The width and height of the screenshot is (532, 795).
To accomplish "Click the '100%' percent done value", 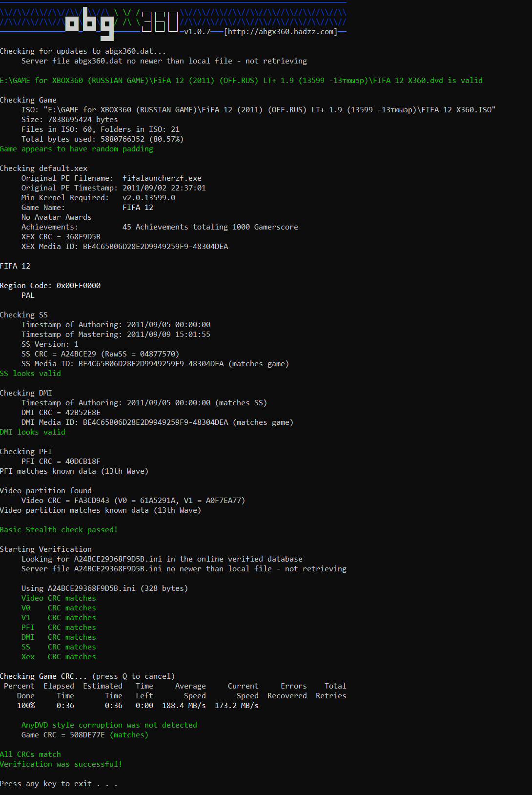I will [x=26, y=706].
